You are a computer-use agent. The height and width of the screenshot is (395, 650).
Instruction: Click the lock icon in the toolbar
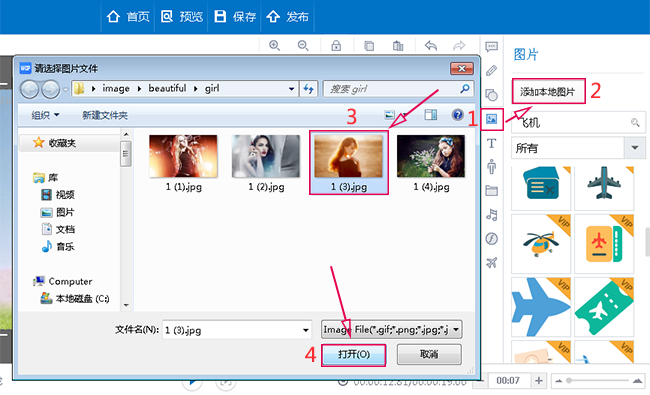click(336, 46)
